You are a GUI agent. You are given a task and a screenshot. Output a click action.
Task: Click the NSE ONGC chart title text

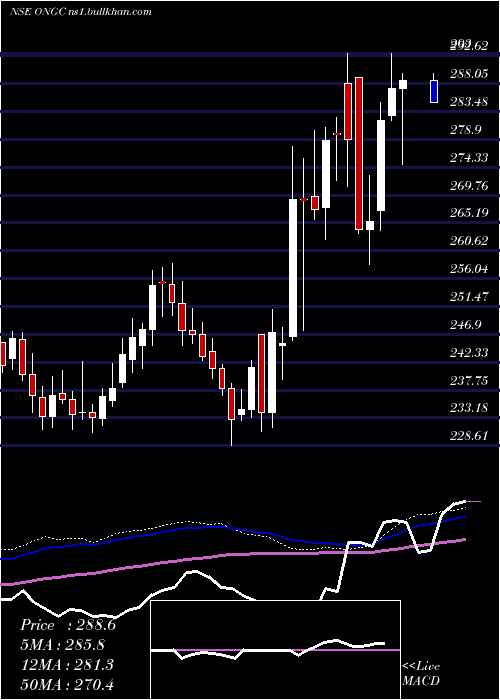tap(80, 12)
